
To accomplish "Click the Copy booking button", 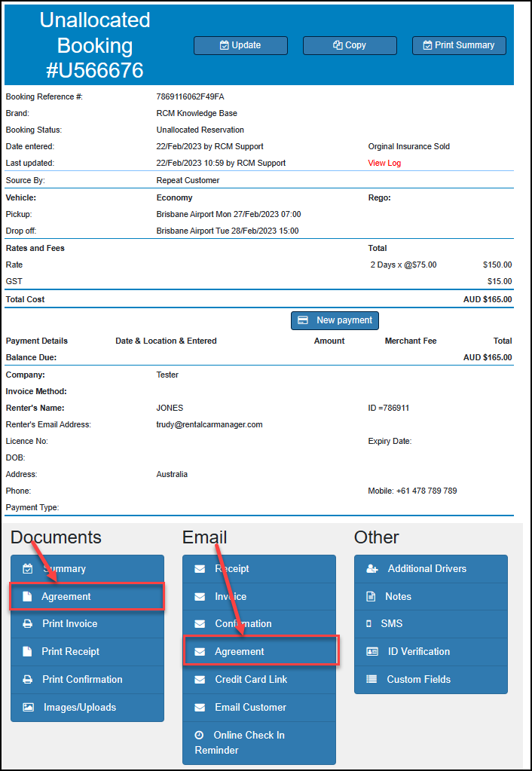I will (350, 45).
